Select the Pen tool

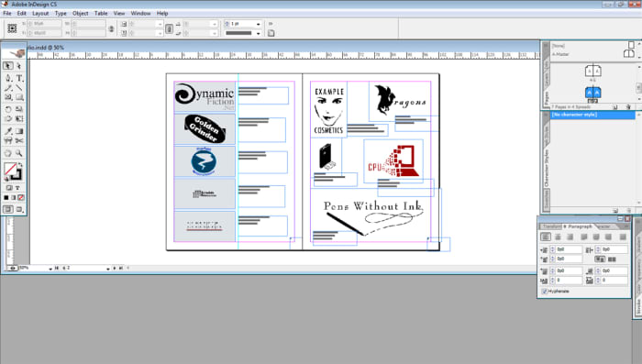pos(8,78)
